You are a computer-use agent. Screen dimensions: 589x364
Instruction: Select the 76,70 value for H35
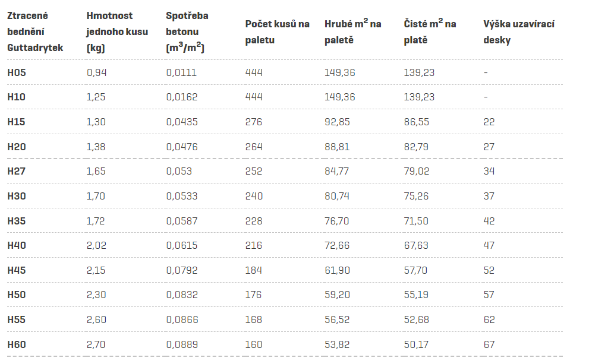[x=336, y=221]
